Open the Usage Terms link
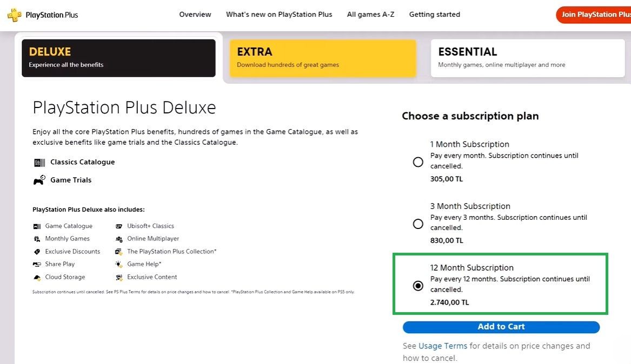 click(x=442, y=346)
